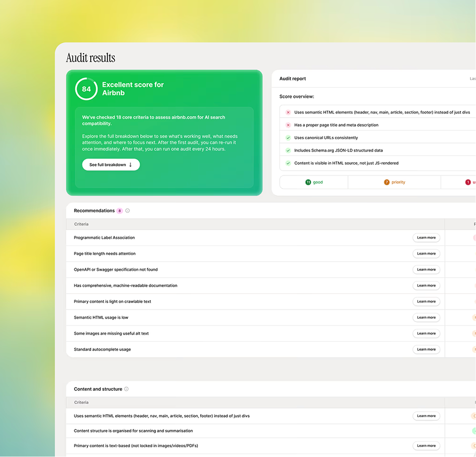Click the green check icon for canonical URLs
This screenshot has height=457, width=476.
[x=288, y=138]
